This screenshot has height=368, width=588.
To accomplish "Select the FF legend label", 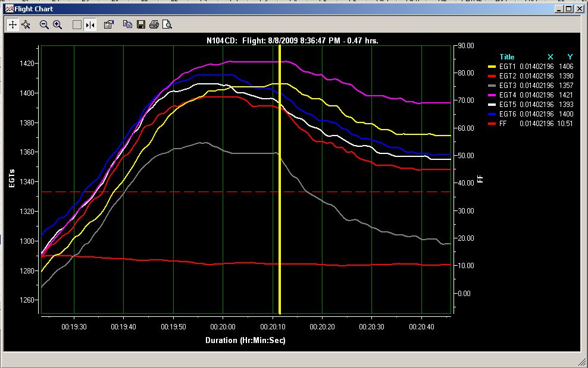I will tap(503, 124).
